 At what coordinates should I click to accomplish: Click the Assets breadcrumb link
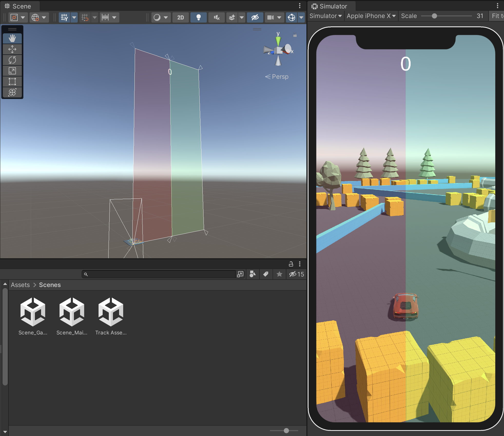pos(20,285)
